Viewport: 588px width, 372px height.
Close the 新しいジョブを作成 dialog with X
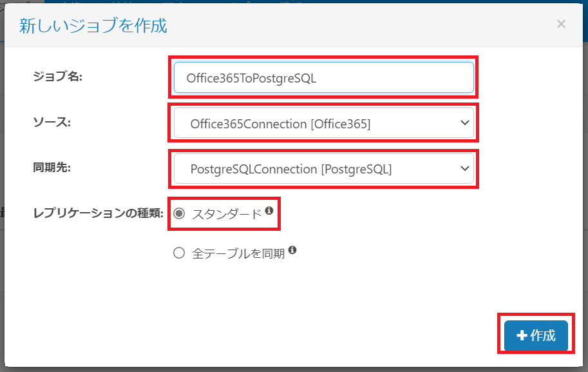tap(561, 24)
